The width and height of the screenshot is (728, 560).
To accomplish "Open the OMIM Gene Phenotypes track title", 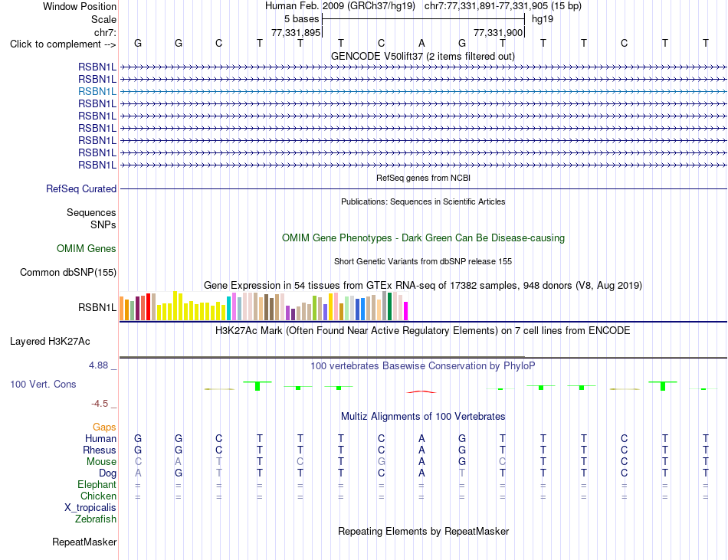I will click(423, 238).
